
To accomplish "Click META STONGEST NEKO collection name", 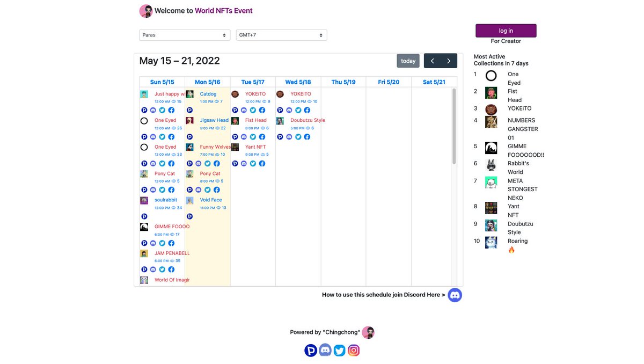I will [x=523, y=190].
